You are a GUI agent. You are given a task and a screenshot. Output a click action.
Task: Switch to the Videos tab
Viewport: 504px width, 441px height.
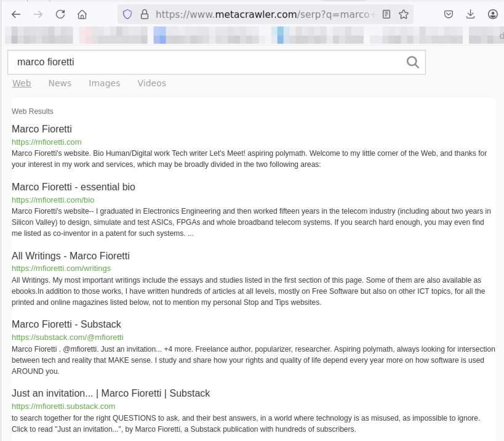pos(152,83)
